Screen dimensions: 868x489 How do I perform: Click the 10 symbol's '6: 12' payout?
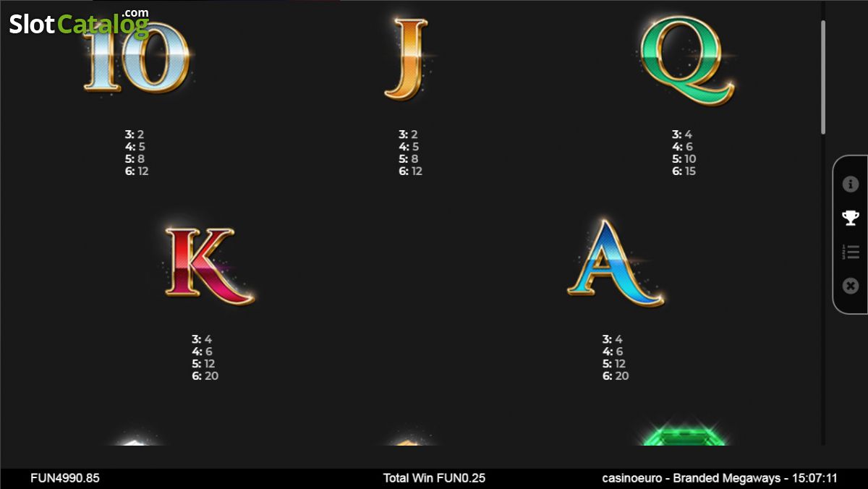point(137,171)
